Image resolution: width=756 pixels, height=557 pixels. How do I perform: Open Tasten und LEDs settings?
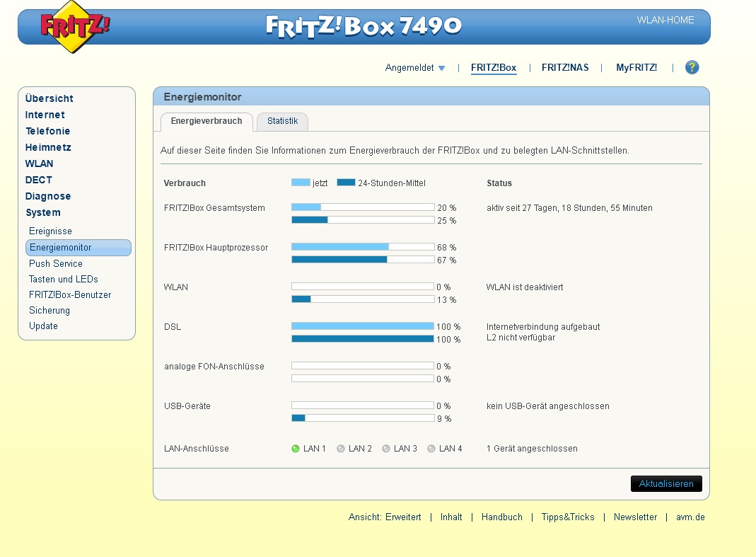click(x=63, y=279)
